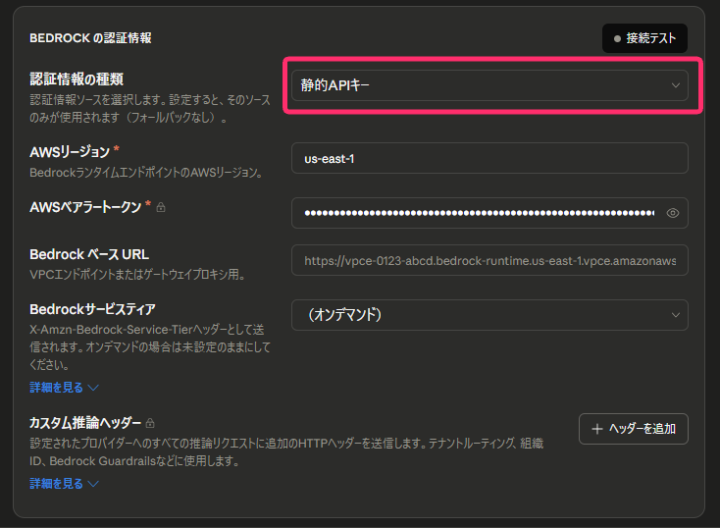Click the AWSリージョン label
Screen dimensions: 720x528
pyautogui.click(x=69, y=152)
